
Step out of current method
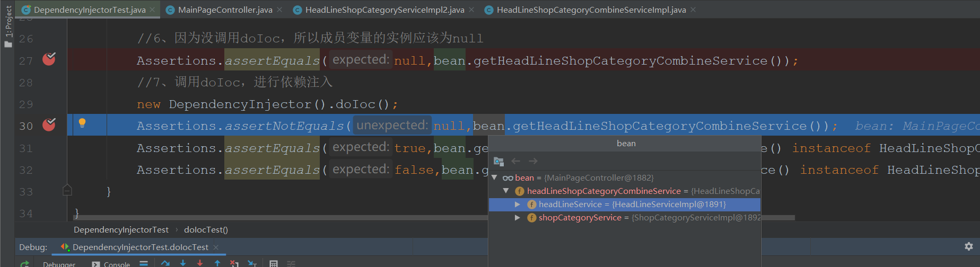[217, 263]
